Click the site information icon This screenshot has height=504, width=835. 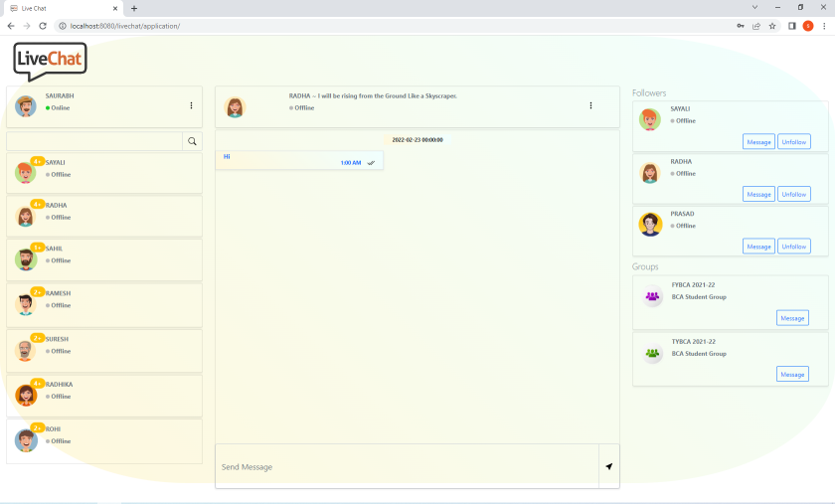coord(63,26)
